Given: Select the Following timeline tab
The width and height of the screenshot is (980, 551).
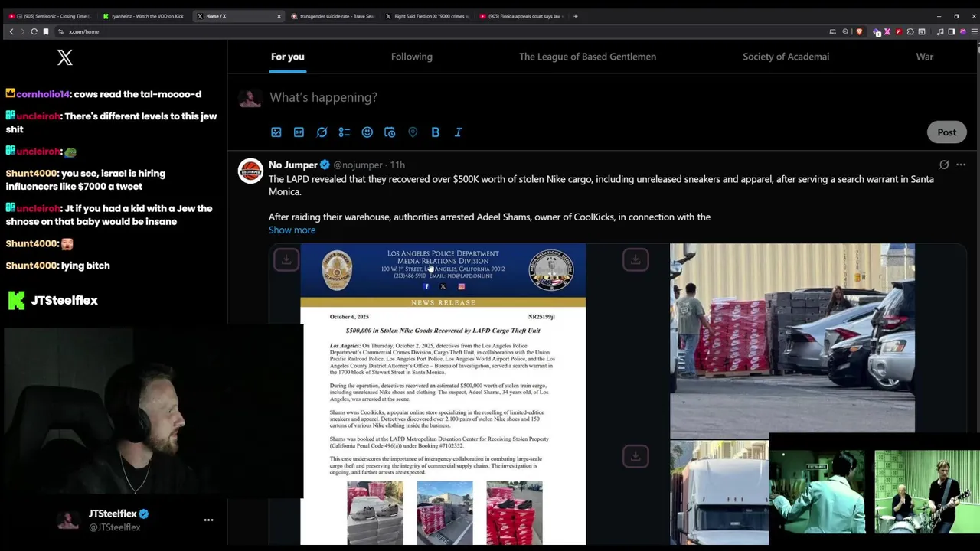Looking at the screenshot, I should click(x=412, y=57).
